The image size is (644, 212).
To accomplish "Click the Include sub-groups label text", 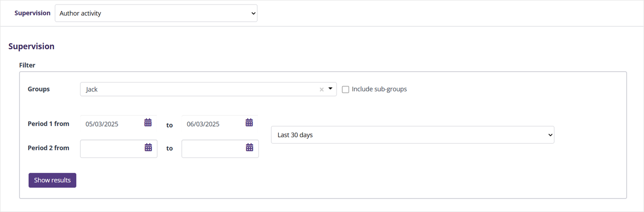I will pos(379,89).
